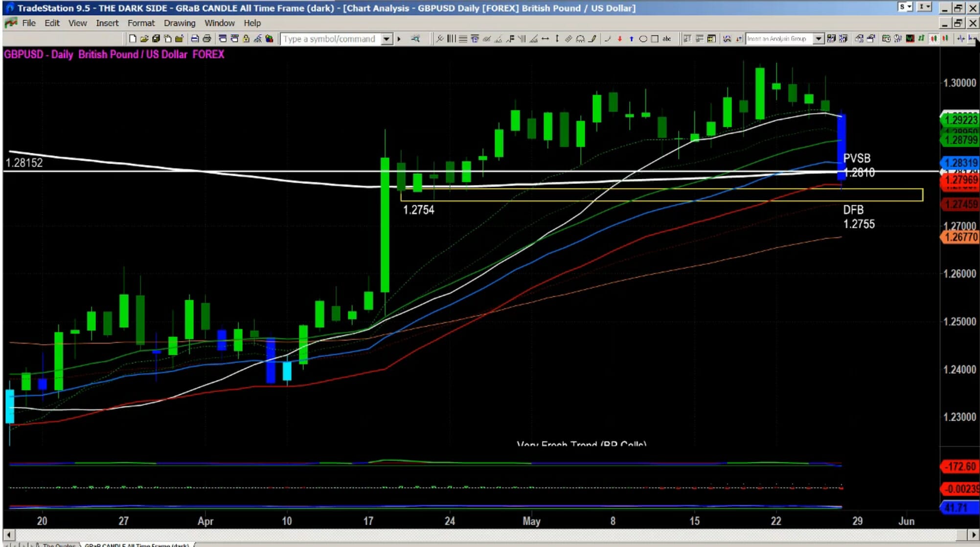
Task: Select the Ellipse drawing tool
Action: (x=643, y=39)
